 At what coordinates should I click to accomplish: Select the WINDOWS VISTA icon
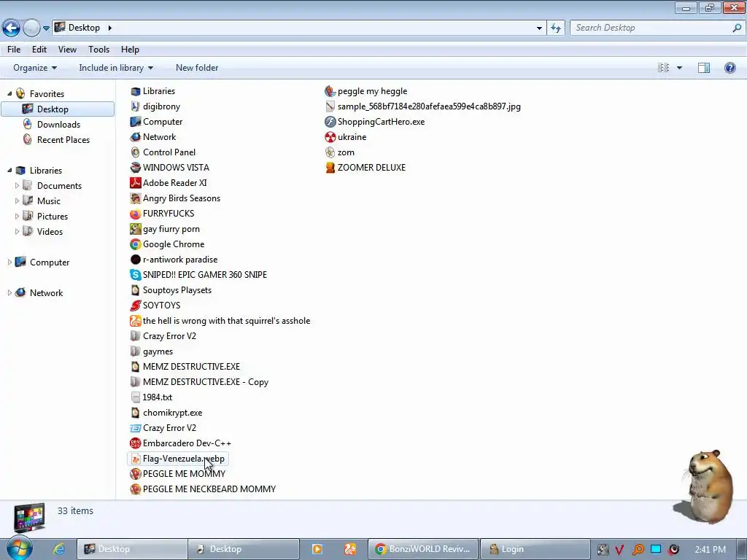click(x=135, y=168)
